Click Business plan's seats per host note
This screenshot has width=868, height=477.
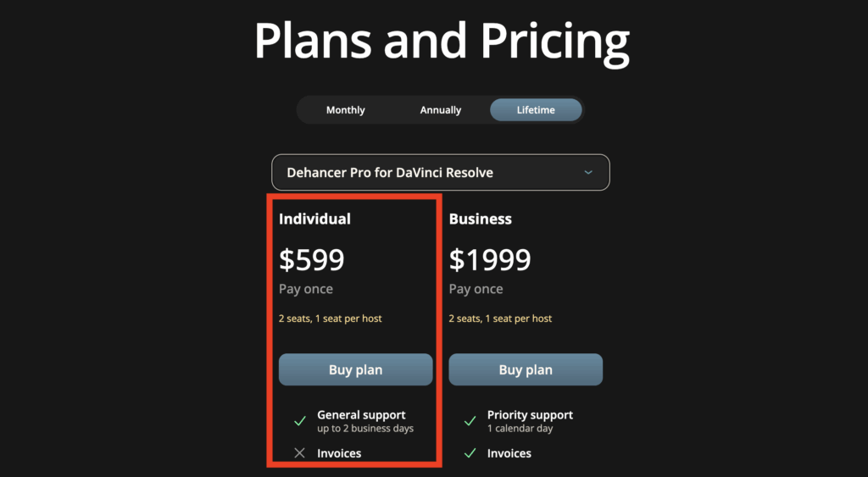[x=500, y=319]
